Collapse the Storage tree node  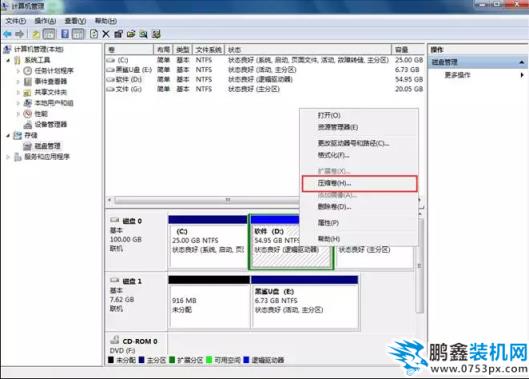[8, 135]
